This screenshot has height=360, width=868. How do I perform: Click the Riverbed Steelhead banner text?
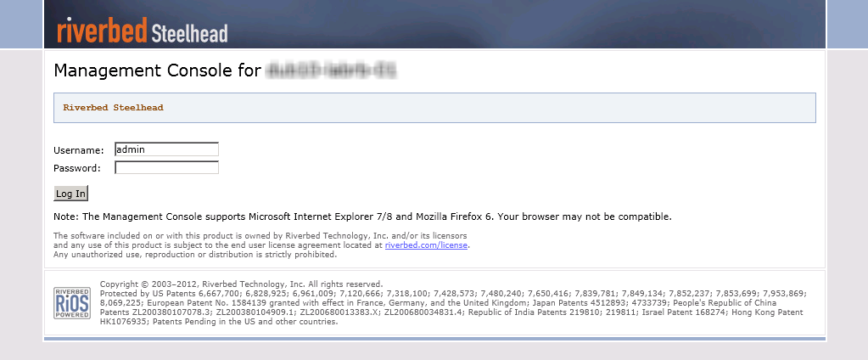click(114, 108)
